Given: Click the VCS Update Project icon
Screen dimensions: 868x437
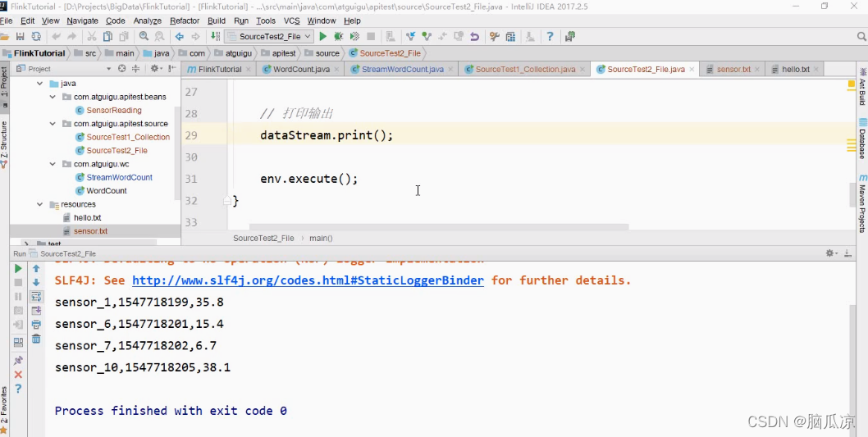Looking at the screenshot, I should click(410, 37).
